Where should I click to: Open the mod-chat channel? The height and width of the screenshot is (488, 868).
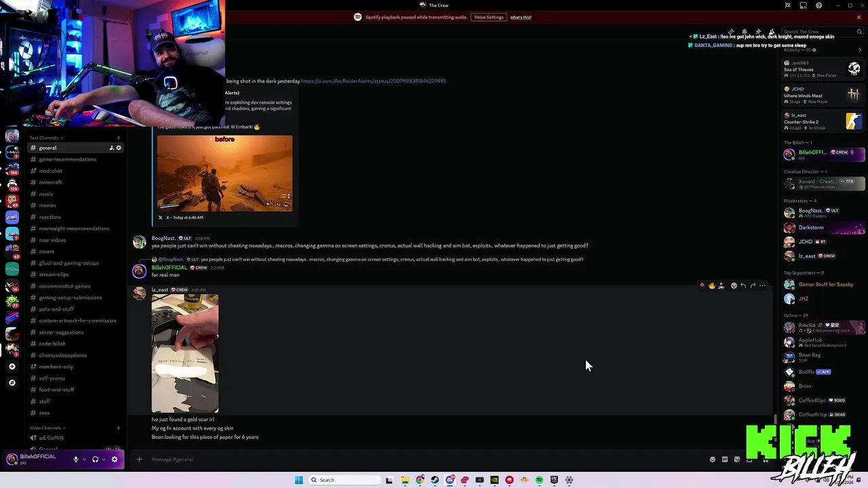[75, 171]
